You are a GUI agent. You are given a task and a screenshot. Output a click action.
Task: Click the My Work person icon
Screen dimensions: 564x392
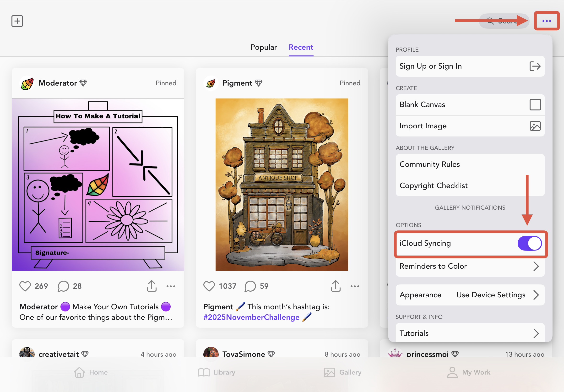point(452,372)
